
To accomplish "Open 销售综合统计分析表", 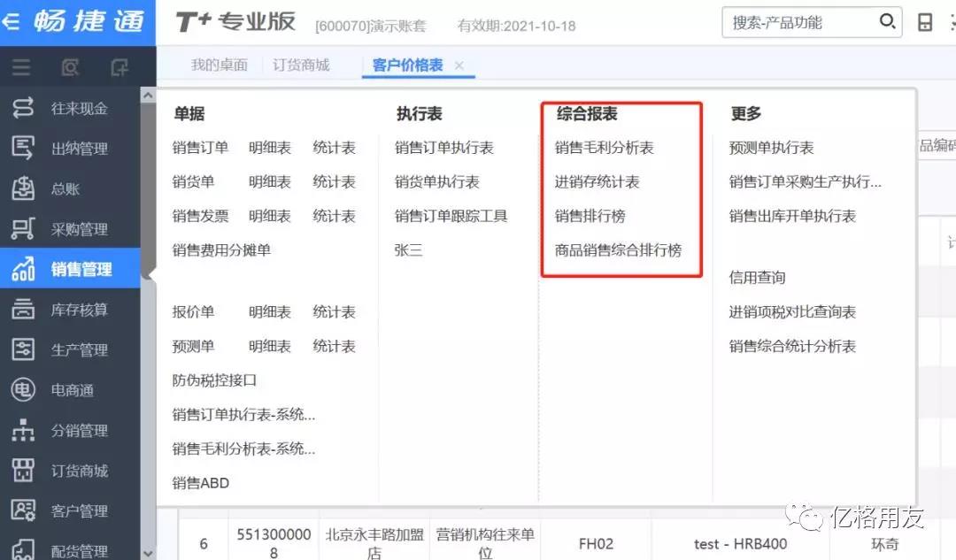I will point(792,346).
